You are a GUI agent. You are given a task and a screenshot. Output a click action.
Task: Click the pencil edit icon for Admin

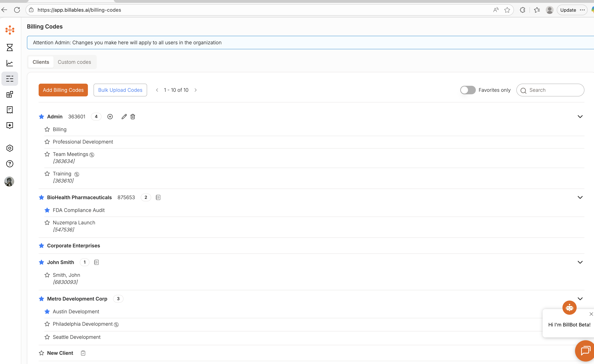pos(124,117)
